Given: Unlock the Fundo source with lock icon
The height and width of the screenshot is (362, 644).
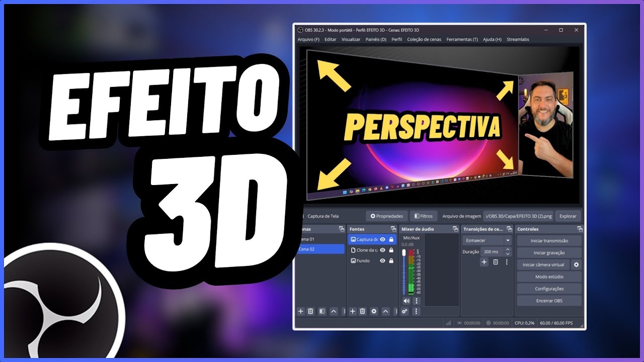Looking at the screenshot, I should tap(391, 261).
